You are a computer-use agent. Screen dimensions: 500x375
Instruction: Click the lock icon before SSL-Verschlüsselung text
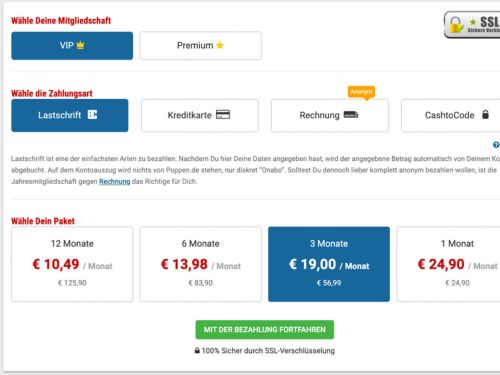(x=197, y=350)
